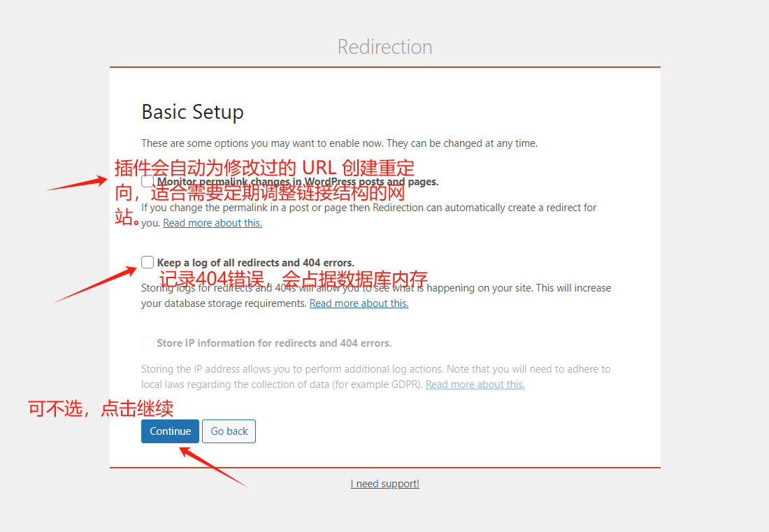Click the Continue button
This screenshot has width=769, height=532.
point(170,431)
